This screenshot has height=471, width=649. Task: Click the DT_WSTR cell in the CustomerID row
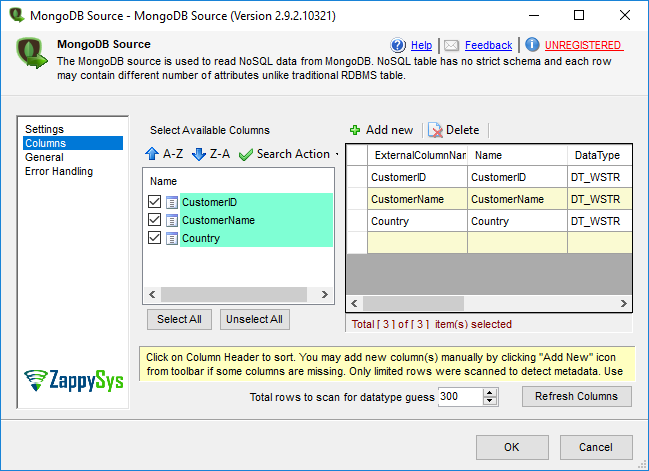click(600, 177)
